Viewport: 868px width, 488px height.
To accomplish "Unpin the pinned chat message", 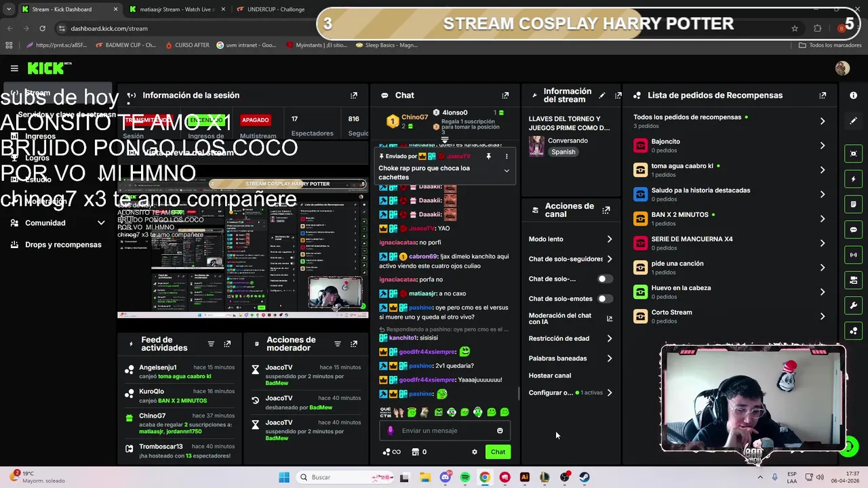I will [x=488, y=157].
